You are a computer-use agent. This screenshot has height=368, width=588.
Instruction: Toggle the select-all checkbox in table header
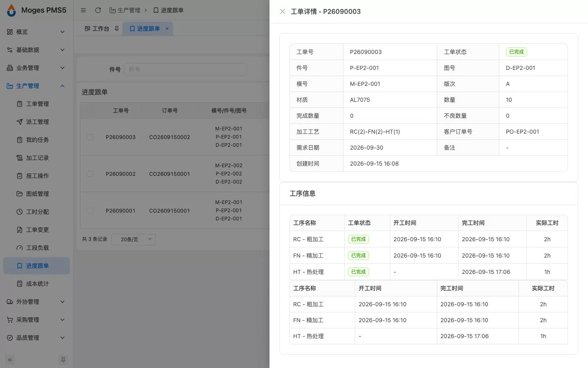tap(90, 110)
